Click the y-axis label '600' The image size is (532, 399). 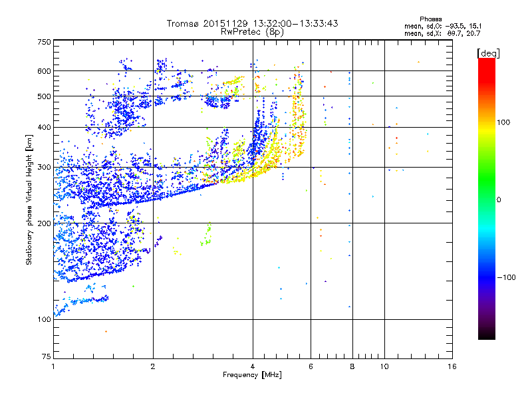point(44,71)
